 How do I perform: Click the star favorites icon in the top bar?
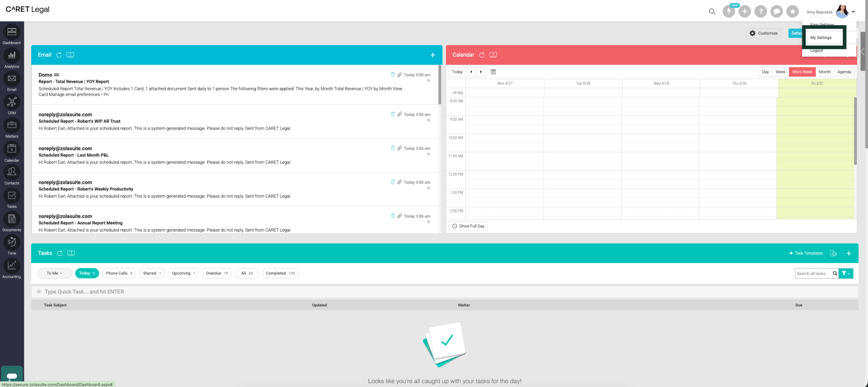pyautogui.click(x=792, y=12)
